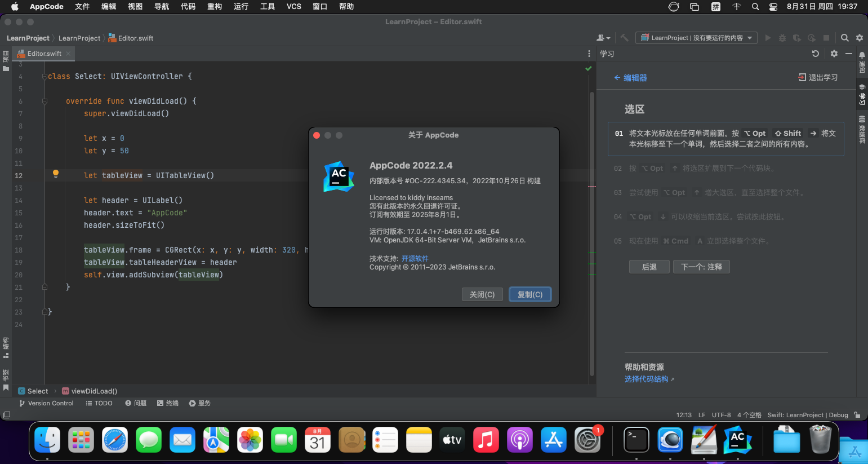Open the LF line separator selector
This screenshot has height=464, width=868.
point(702,415)
